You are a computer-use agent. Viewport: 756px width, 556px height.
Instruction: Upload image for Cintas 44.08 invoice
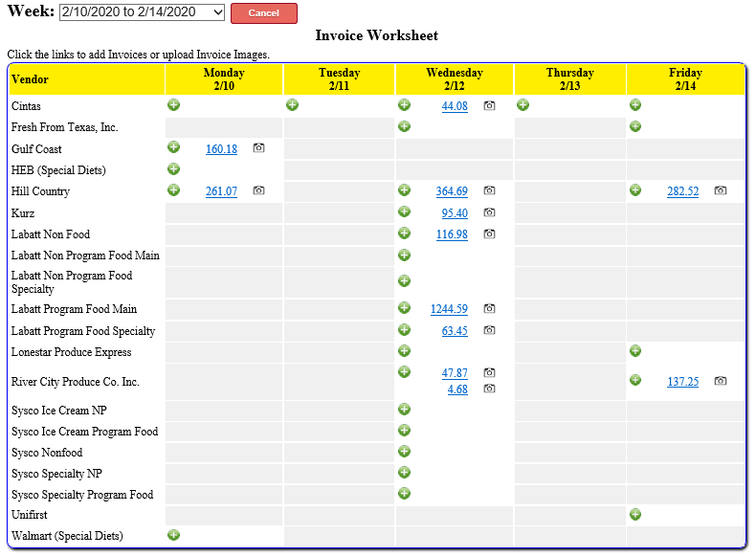click(489, 105)
